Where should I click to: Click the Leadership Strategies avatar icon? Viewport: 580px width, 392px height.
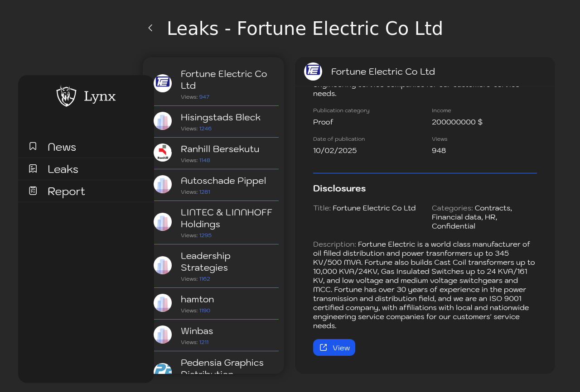(163, 265)
